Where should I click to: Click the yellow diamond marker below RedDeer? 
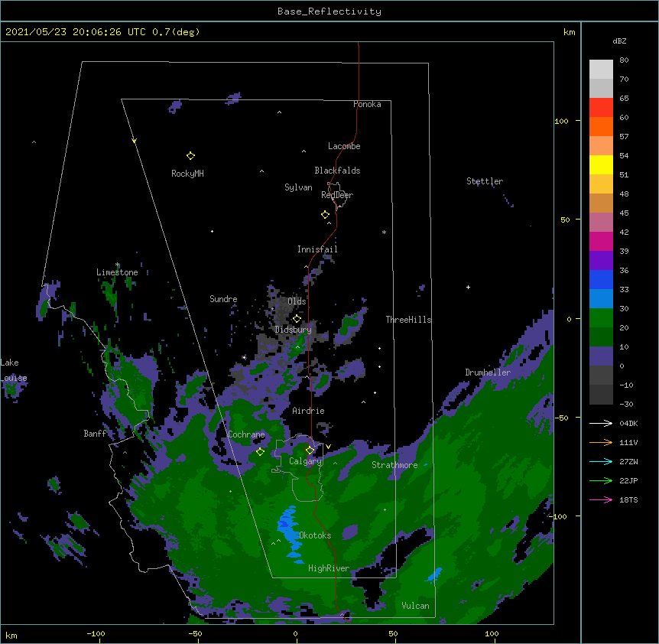[325, 215]
